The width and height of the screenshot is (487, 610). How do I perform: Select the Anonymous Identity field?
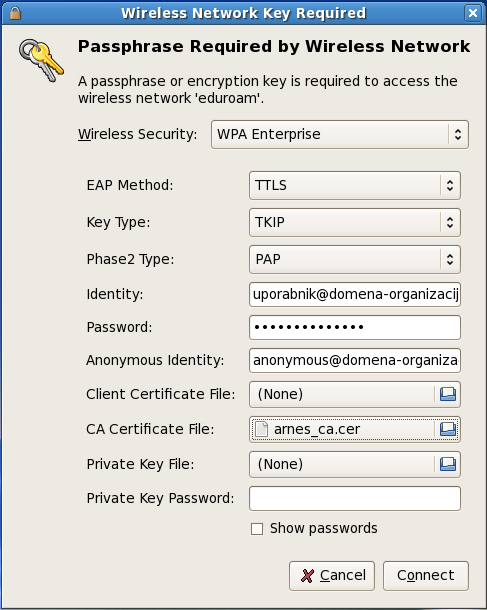pyautogui.click(x=355, y=360)
